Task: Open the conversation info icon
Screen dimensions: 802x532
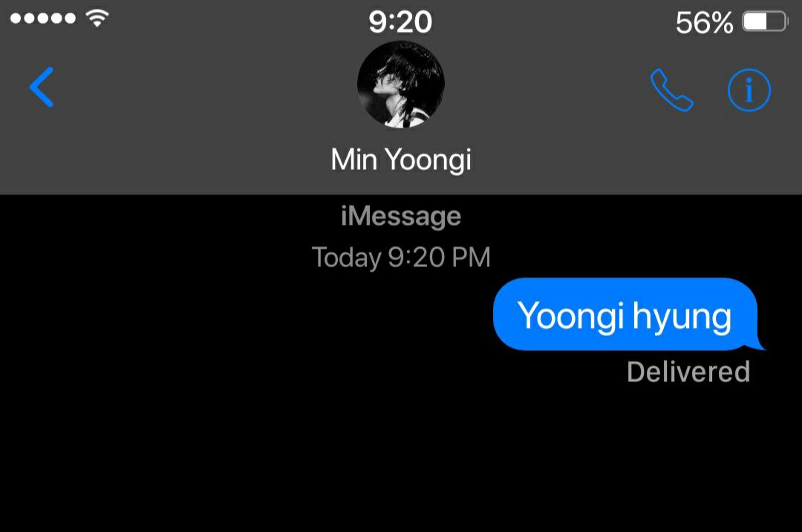Action: click(749, 91)
